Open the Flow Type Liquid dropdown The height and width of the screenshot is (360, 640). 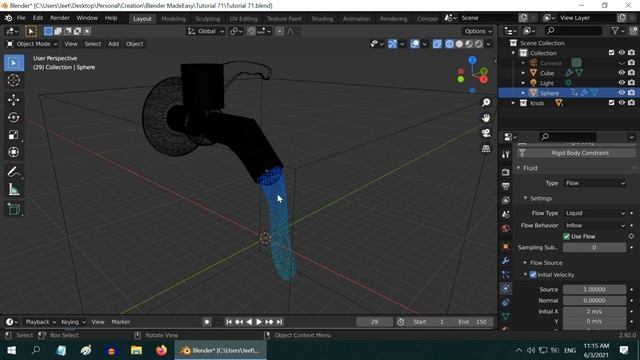[595, 213]
